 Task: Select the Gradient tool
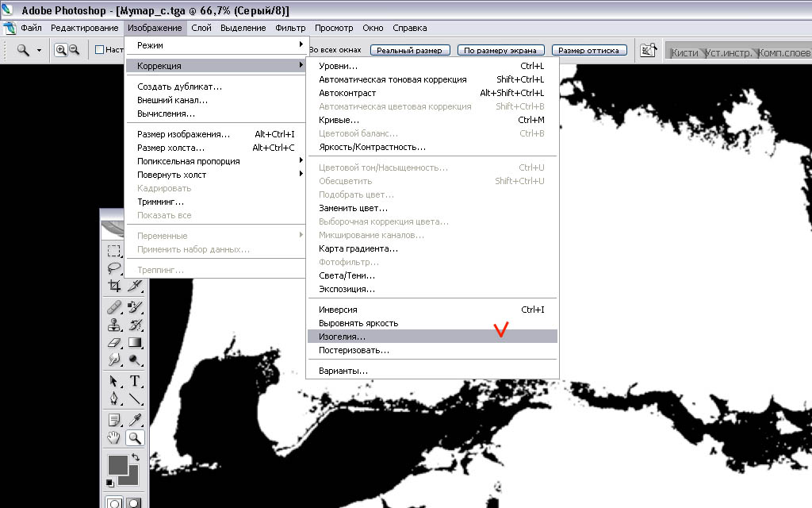coord(135,342)
